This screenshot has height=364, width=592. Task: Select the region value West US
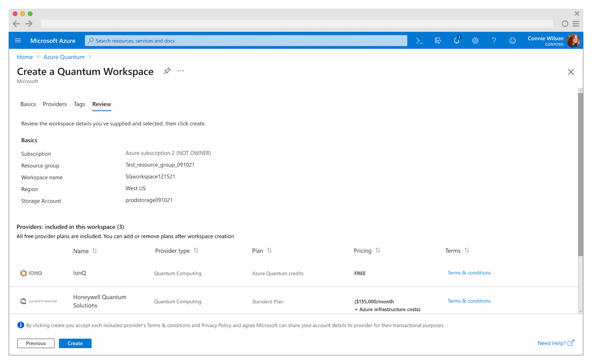click(x=135, y=188)
